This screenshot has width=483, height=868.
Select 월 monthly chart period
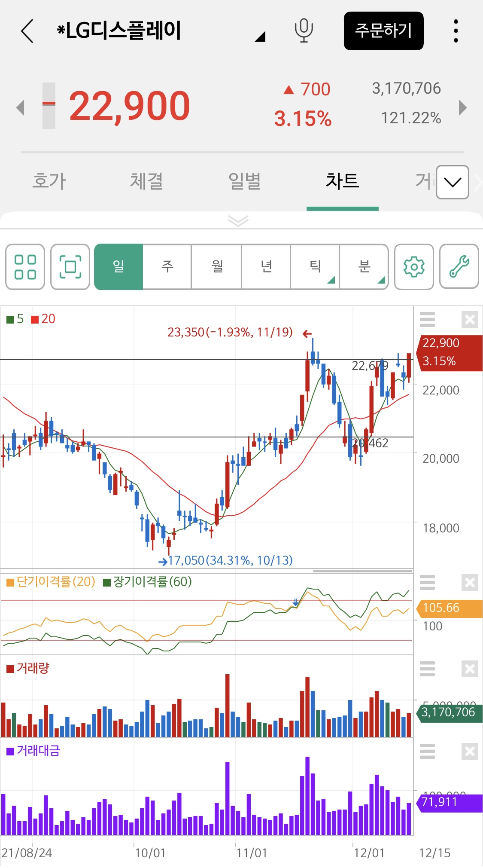(x=216, y=267)
